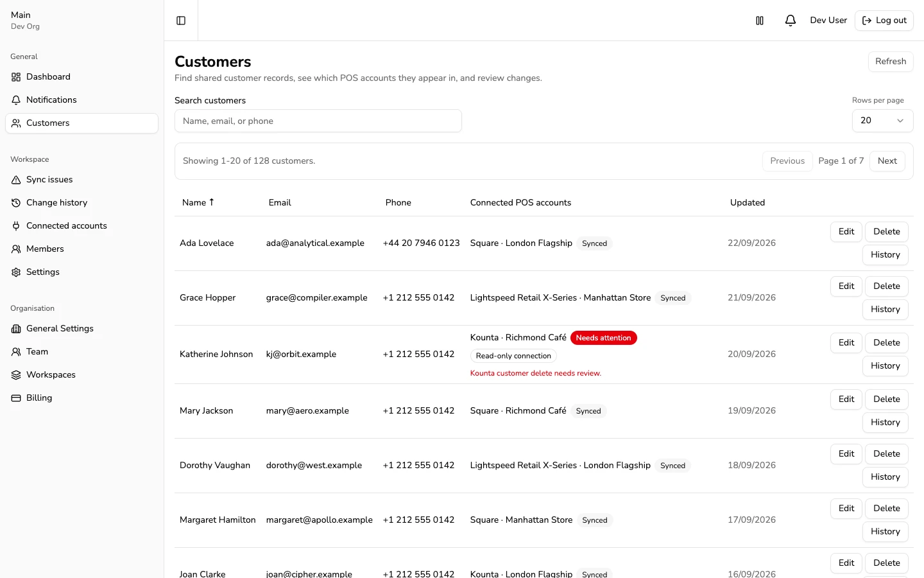Refresh the customers list
Viewport: 924px width, 578px height.
[x=891, y=62]
